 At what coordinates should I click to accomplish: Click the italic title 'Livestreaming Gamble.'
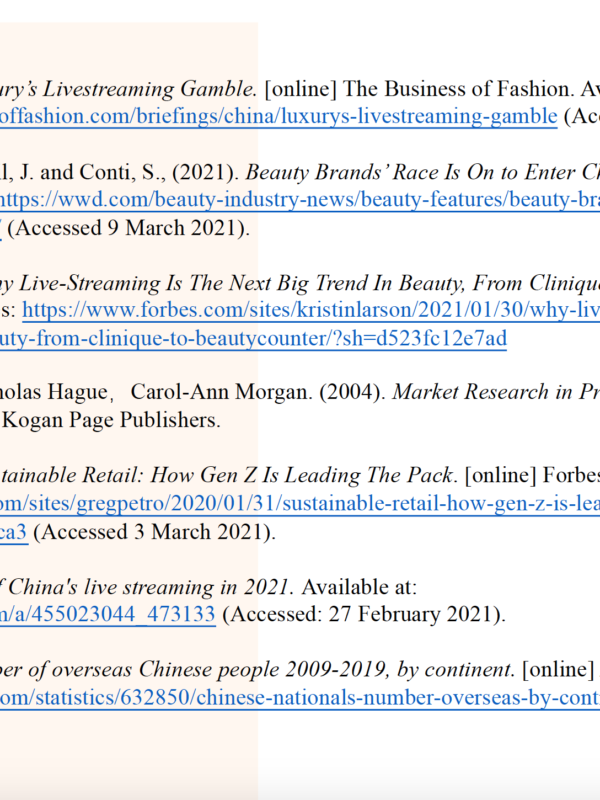(x=149, y=89)
